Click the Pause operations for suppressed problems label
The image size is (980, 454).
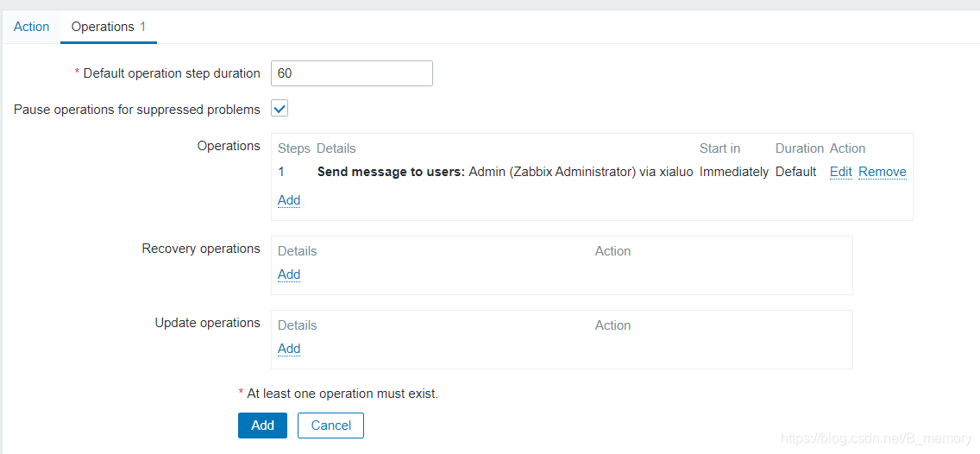click(136, 110)
